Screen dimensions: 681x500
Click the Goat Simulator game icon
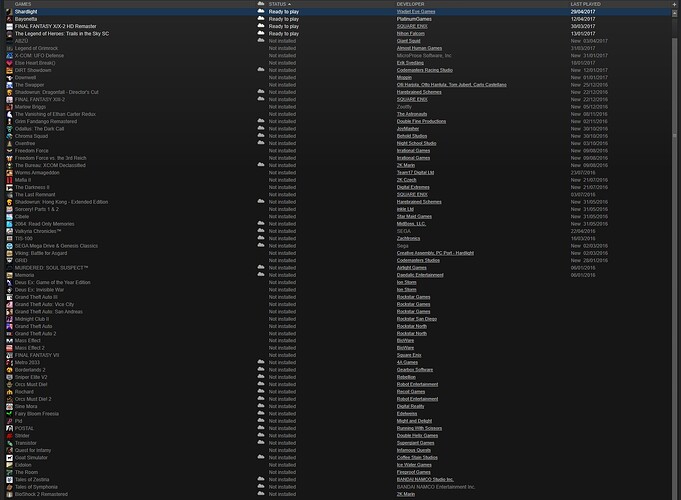[8, 457]
